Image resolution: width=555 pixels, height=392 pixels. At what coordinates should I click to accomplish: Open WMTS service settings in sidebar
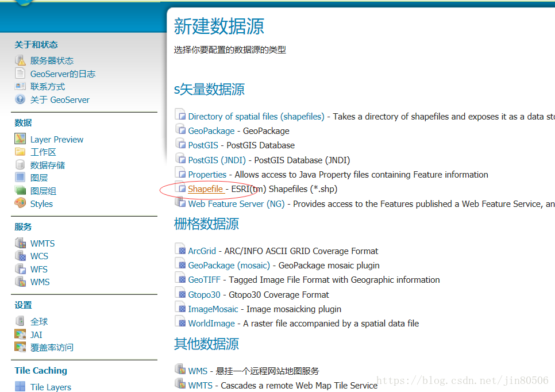(43, 244)
